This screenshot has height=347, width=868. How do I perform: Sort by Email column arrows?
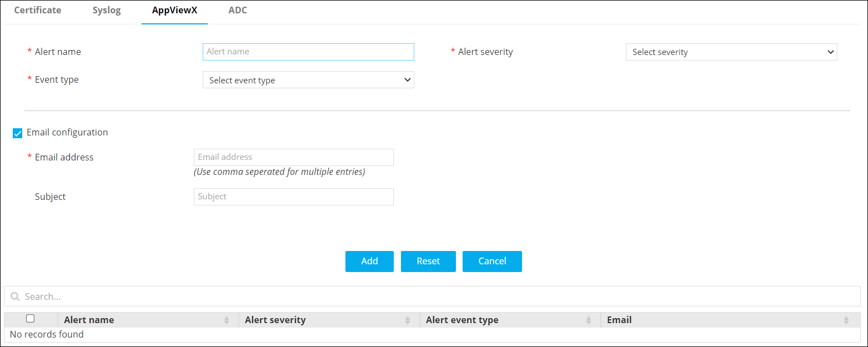[846, 320]
